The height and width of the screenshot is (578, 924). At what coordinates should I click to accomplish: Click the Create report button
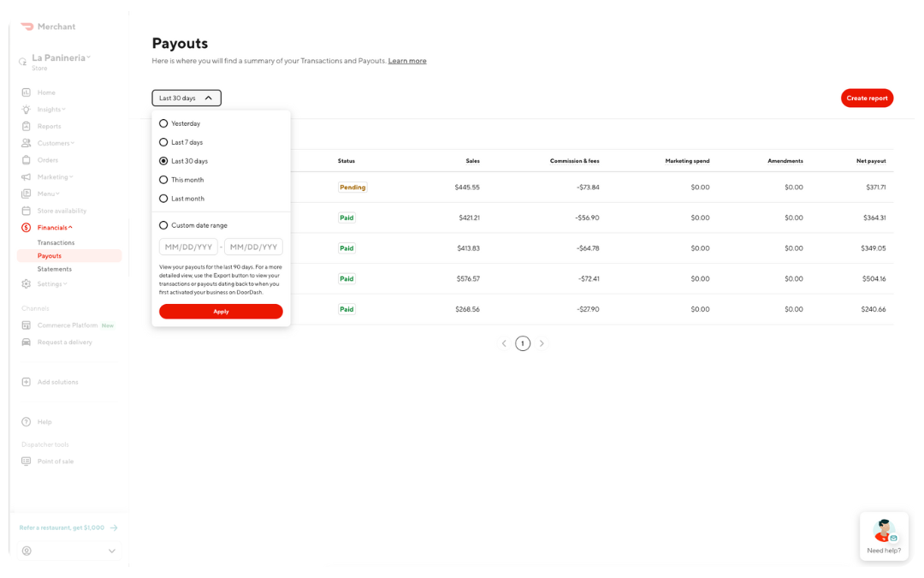click(867, 98)
